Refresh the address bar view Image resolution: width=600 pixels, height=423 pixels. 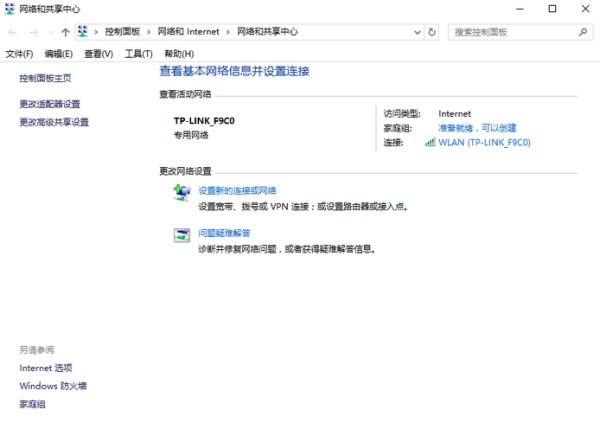coord(432,33)
